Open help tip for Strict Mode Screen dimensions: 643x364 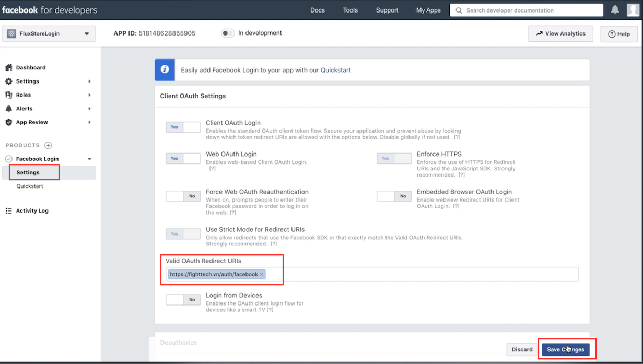[274, 244]
